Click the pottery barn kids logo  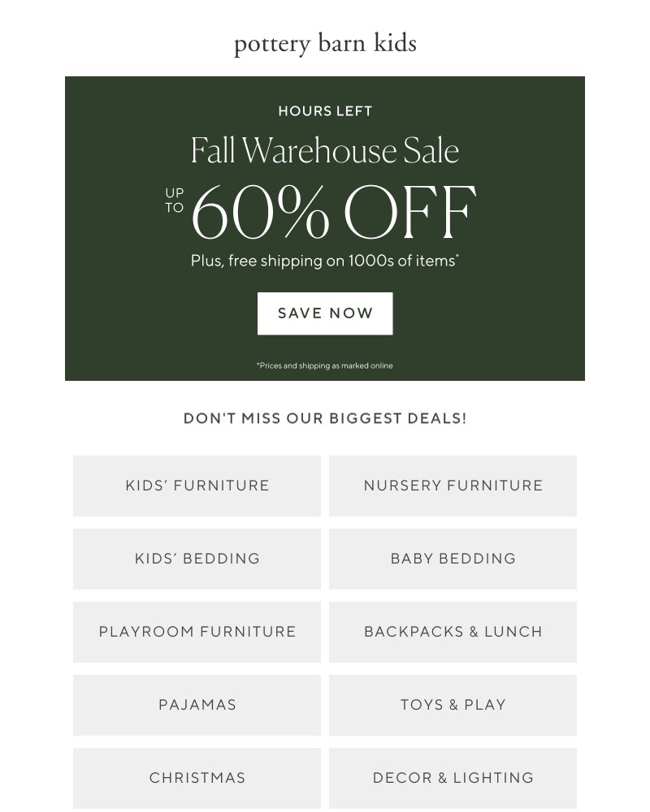coord(325,43)
